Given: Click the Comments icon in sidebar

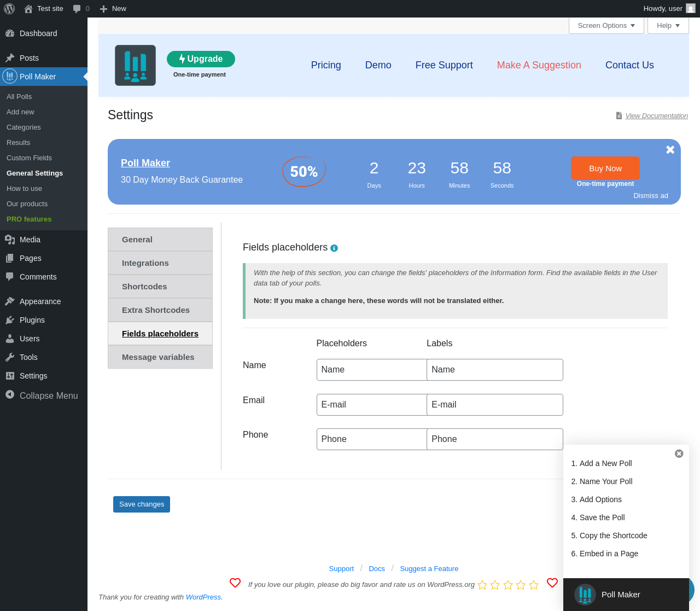Looking at the screenshot, I should click(10, 277).
